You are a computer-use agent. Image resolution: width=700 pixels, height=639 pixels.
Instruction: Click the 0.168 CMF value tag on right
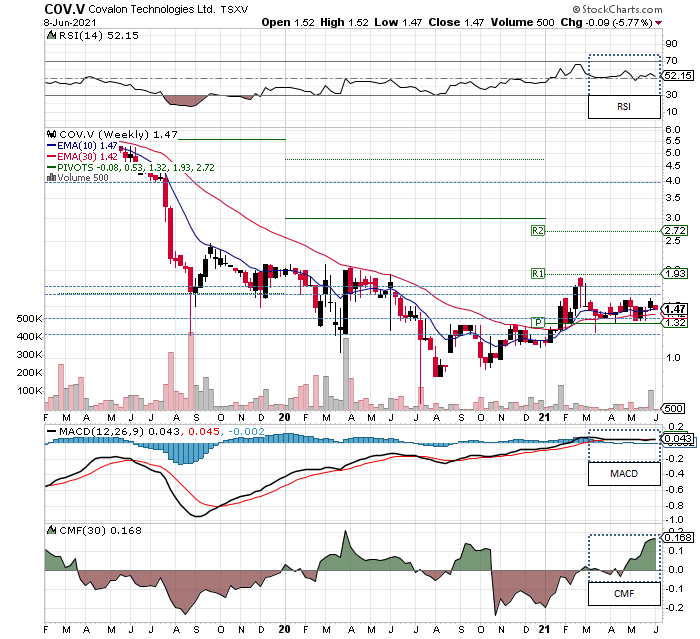pos(678,537)
